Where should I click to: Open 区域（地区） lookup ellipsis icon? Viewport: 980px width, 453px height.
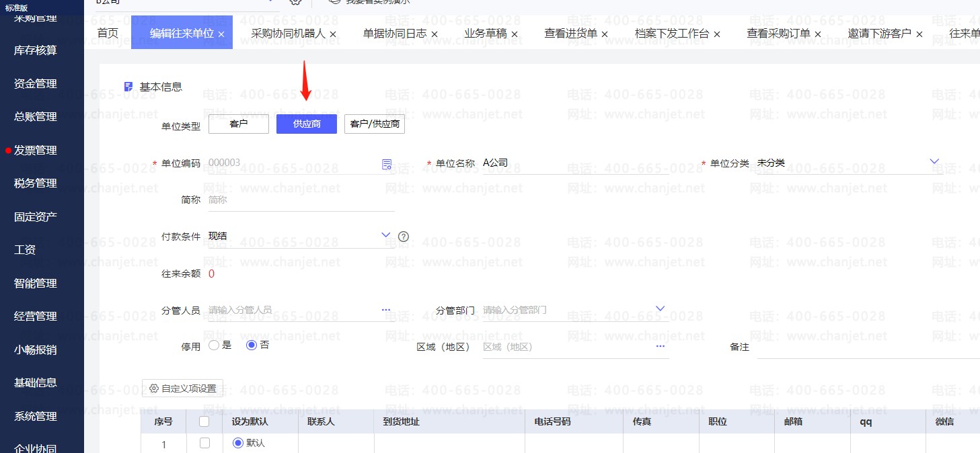pos(661,346)
